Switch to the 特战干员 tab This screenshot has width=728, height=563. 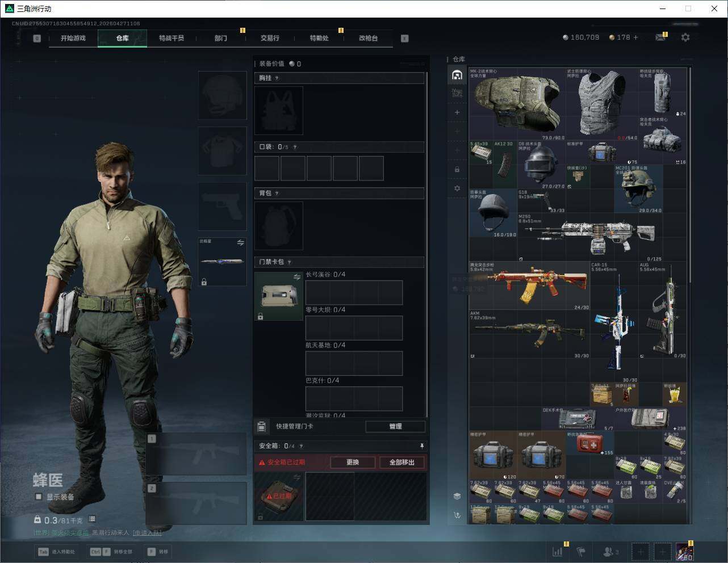171,38
